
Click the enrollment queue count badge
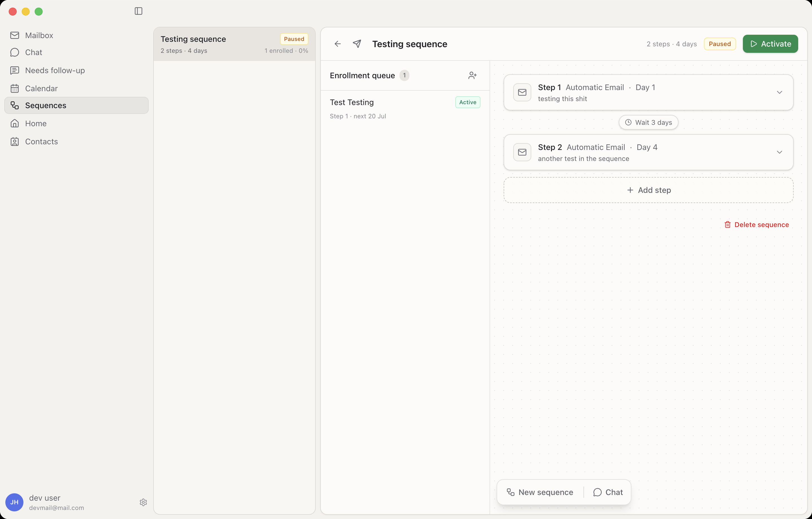404,75
